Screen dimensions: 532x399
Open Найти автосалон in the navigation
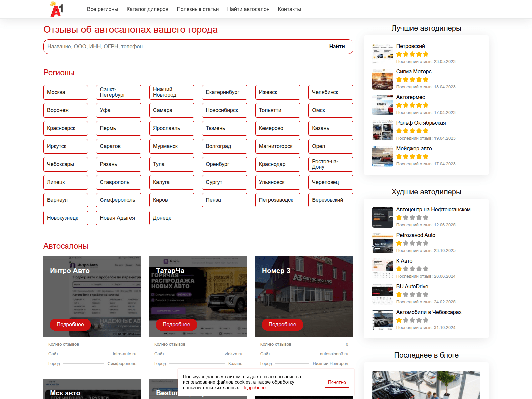248,9
